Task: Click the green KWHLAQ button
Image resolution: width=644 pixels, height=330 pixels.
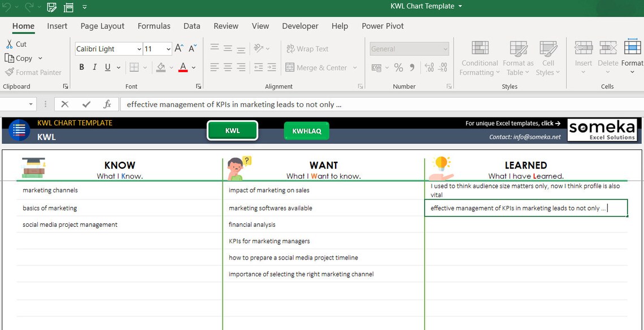Action: [306, 130]
